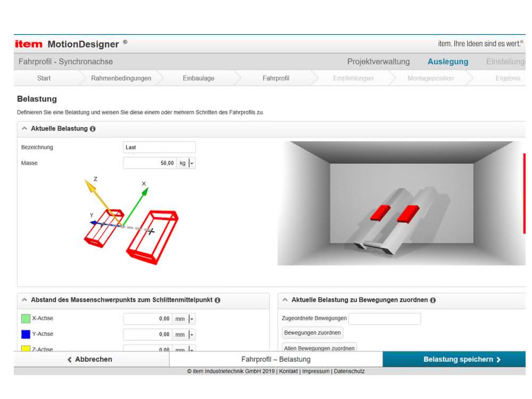The image size is (532, 399).
Task: Click the Z-Achse distance field
Action: [147, 348]
